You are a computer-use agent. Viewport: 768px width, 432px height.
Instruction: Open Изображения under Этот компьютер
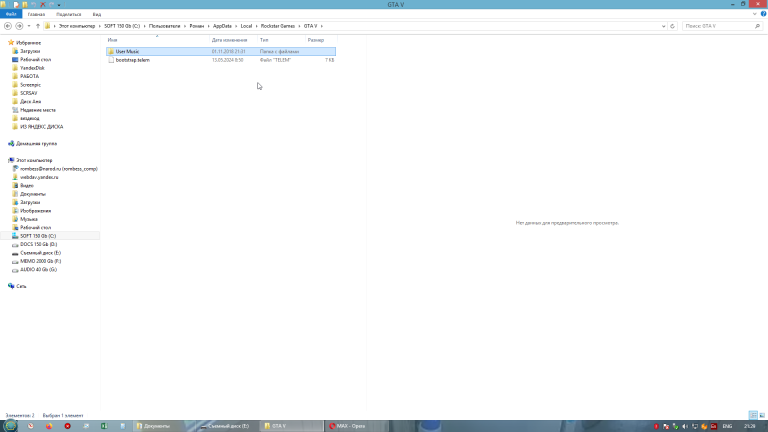pyautogui.click(x=35, y=211)
